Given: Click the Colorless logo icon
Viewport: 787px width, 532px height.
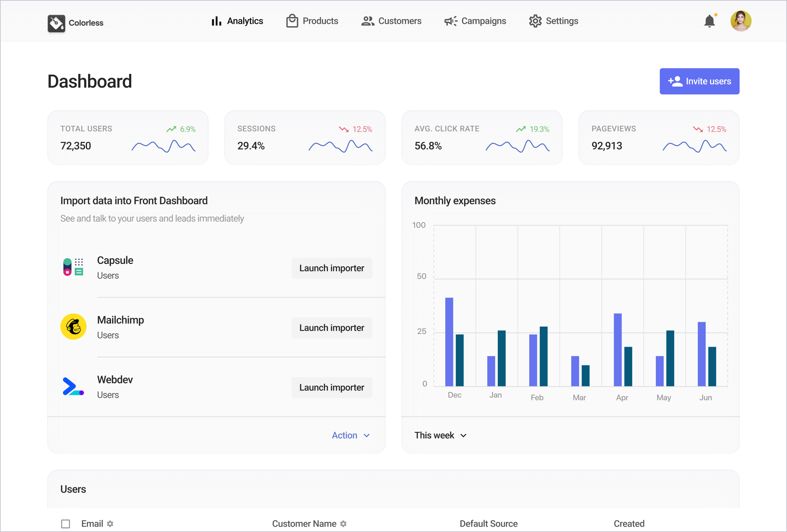Looking at the screenshot, I should pyautogui.click(x=56, y=23).
